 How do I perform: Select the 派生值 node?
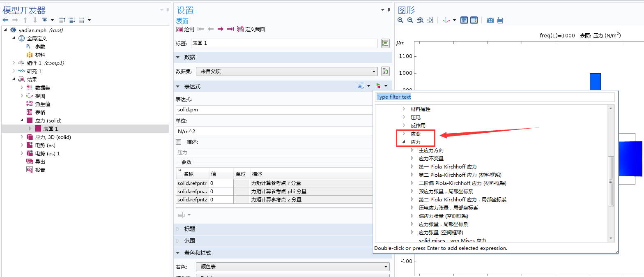[42, 104]
